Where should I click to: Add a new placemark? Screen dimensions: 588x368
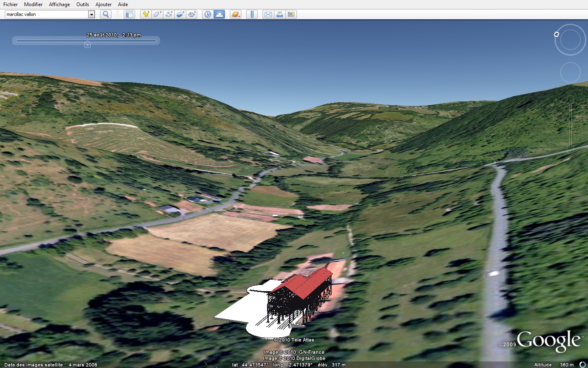pyautogui.click(x=146, y=14)
